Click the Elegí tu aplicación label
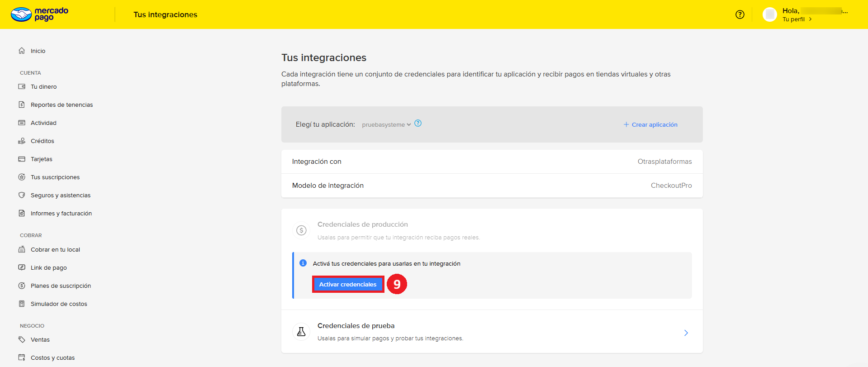This screenshot has width=868, height=367. (325, 124)
